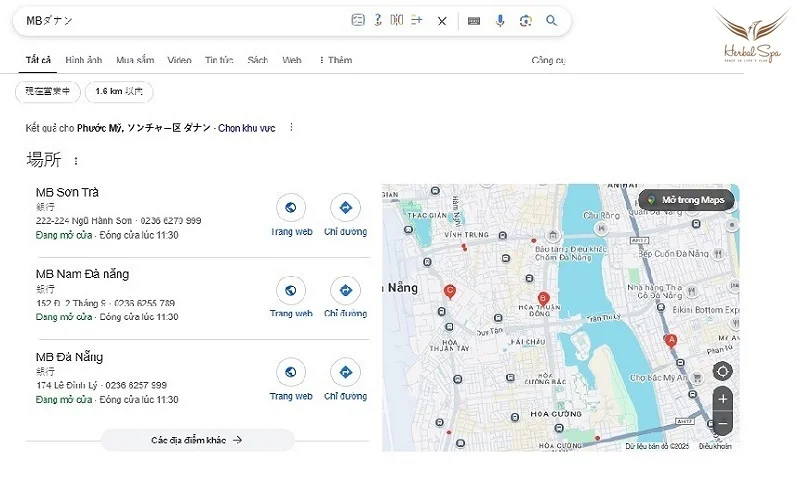
Task: Center map with the location target icon
Action: point(722,371)
